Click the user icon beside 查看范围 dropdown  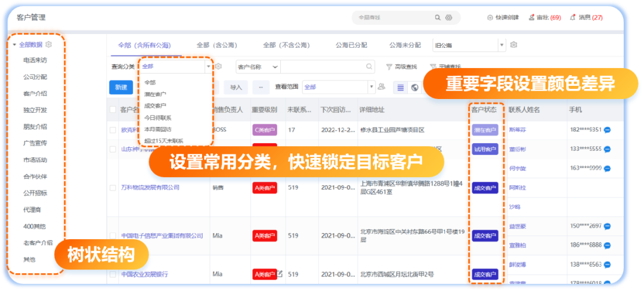point(382,87)
